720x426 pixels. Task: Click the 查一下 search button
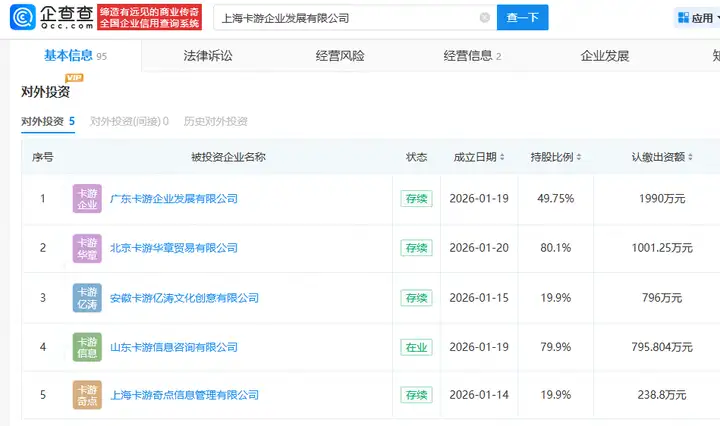click(523, 17)
